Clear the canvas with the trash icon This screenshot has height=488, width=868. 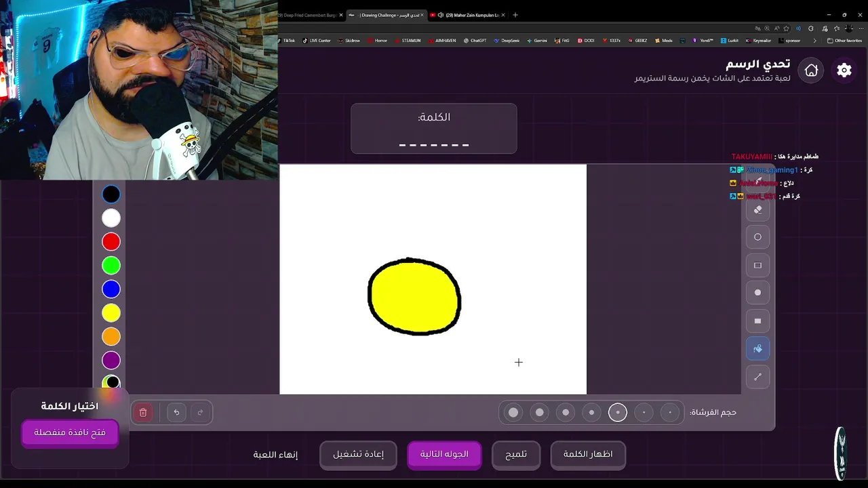coord(143,412)
